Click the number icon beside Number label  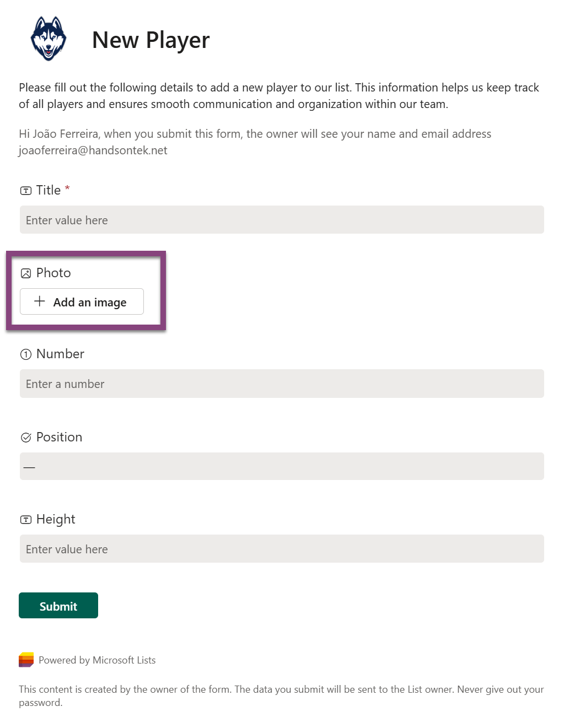[x=26, y=354]
